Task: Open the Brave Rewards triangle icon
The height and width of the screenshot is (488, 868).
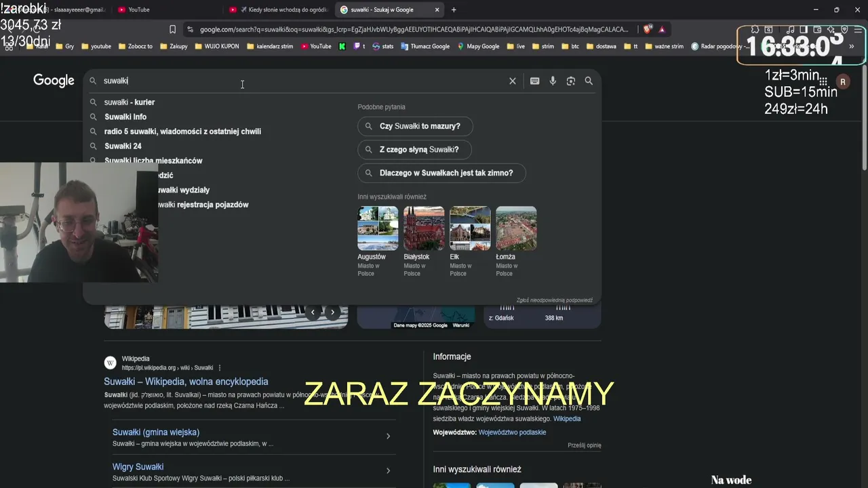Action: point(662,29)
